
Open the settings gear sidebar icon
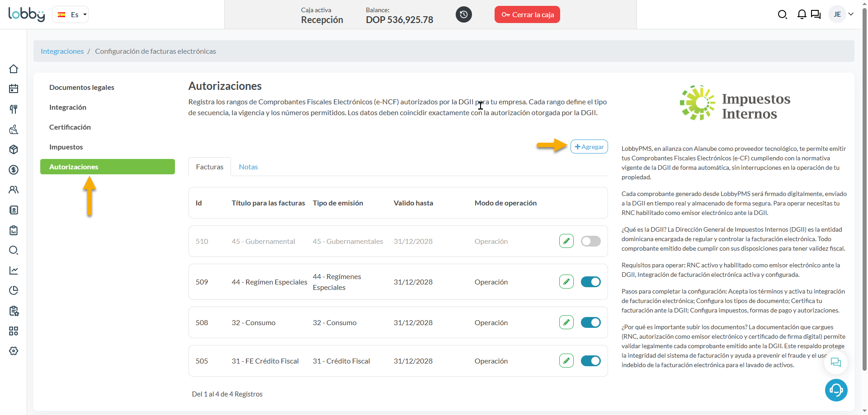point(14,351)
